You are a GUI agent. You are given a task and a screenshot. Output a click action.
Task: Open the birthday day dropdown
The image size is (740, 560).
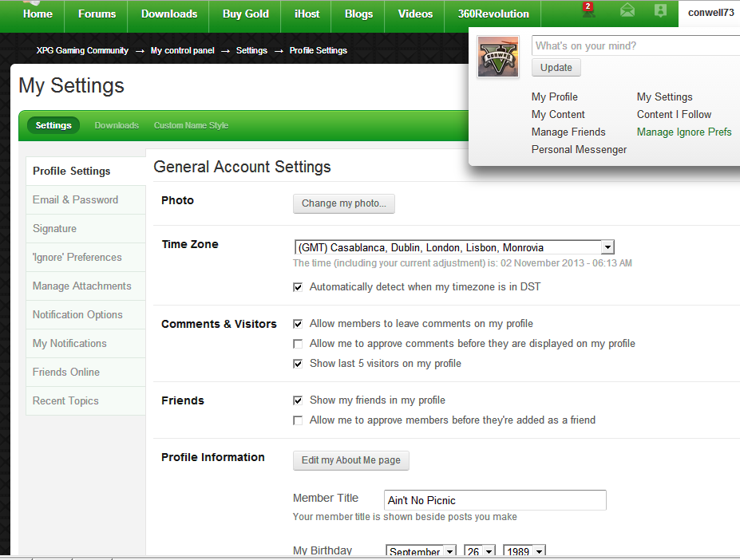click(x=489, y=552)
